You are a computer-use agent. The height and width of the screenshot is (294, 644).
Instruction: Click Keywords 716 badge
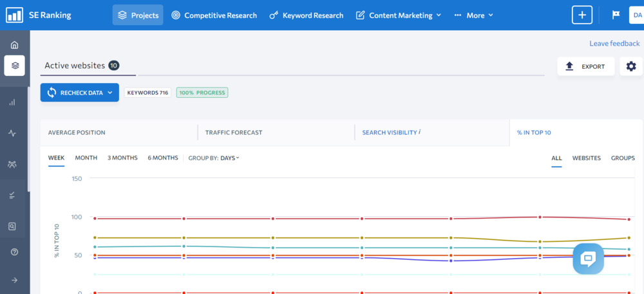coord(148,93)
